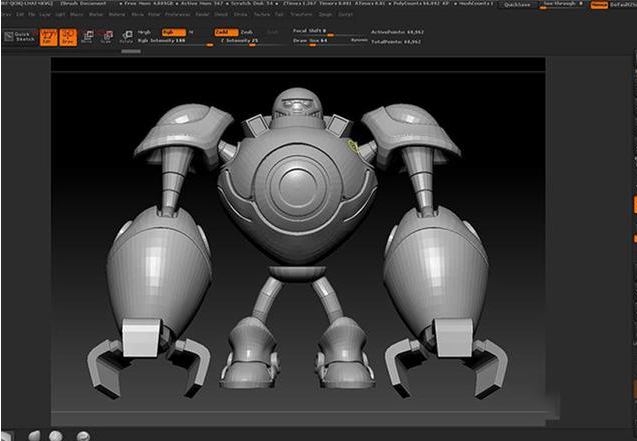
Task: Select the second sphere brush thumbnail at bottom
Action: (x=56, y=436)
